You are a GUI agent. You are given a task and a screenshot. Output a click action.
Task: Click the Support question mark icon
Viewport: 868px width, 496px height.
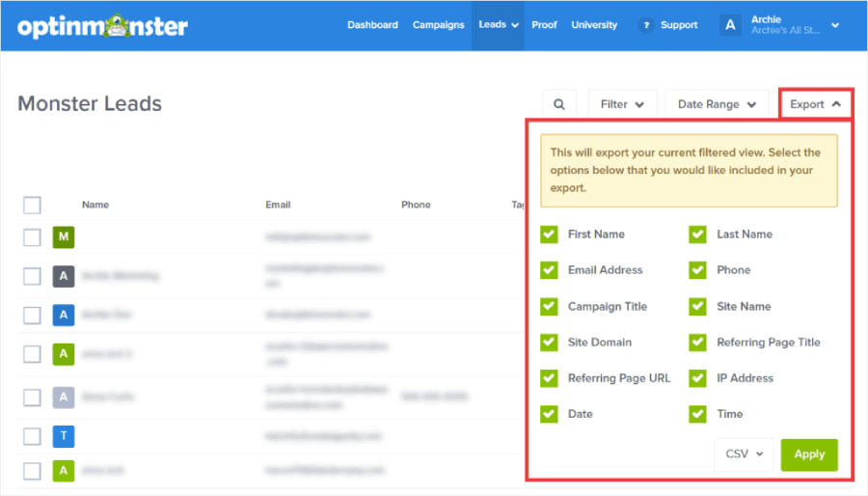645,25
